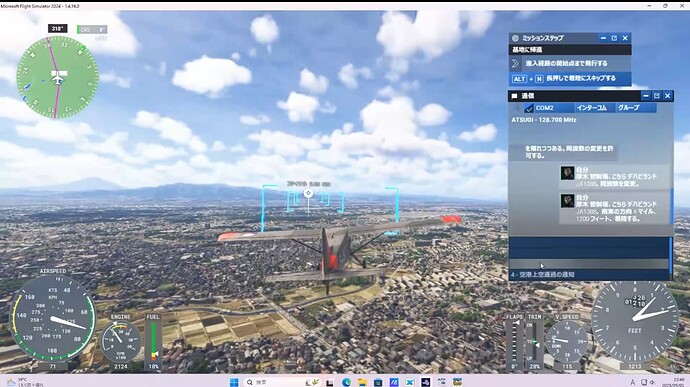Click the V.SPEED gauge
The height and width of the screenshot is (387, 690).
click(567, 342)
